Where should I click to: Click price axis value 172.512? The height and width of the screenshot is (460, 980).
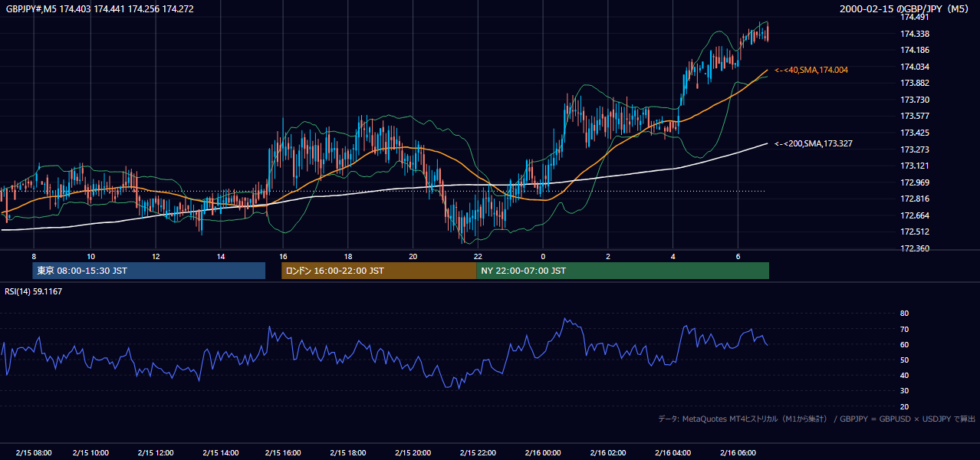[915, 232]
